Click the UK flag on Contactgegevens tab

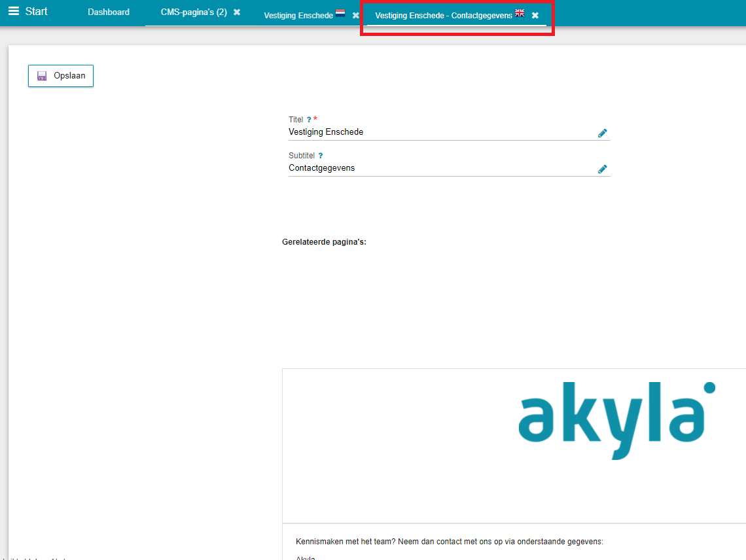[520, 13]
